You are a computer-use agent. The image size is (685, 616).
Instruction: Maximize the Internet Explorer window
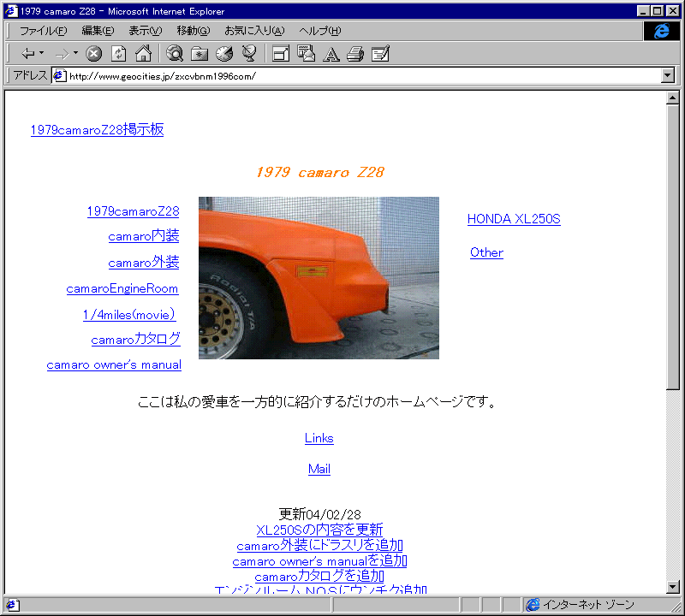click(657, 11)
